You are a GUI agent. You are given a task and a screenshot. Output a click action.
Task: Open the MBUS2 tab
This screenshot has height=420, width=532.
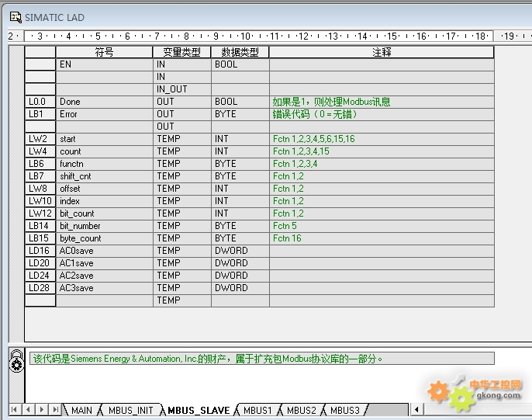click(x=301, y=410)
